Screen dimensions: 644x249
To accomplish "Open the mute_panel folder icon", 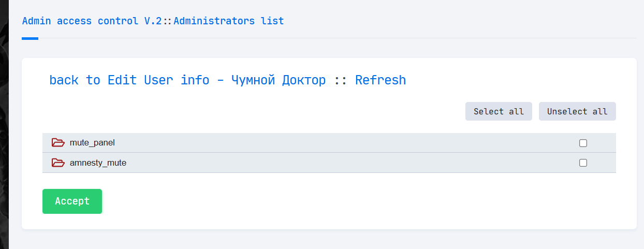I will [58, 142].
